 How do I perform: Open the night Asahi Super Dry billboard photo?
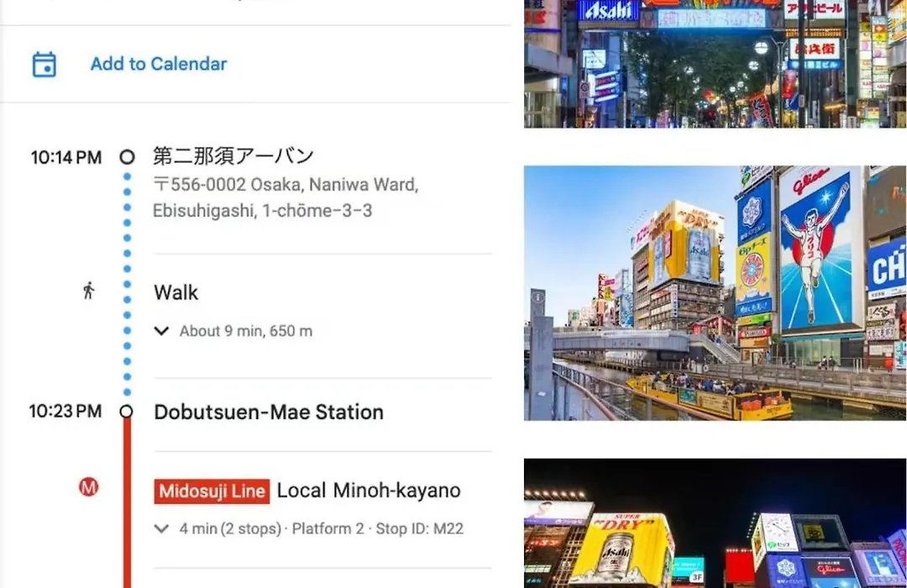(x=715, y=523)
